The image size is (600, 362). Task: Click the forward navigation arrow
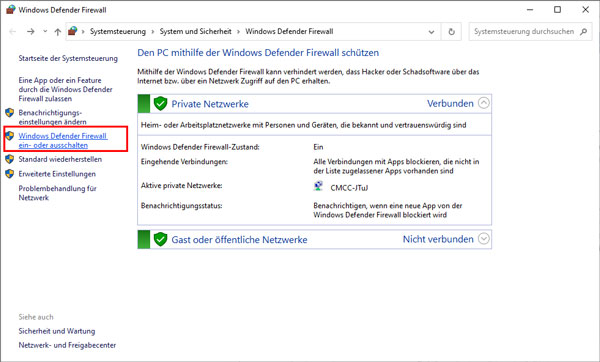(x=31, y=32)
